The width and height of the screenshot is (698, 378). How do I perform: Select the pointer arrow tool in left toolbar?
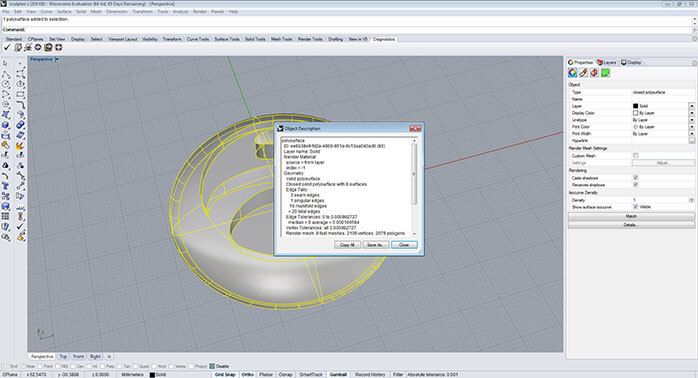[x=5, y=64]
